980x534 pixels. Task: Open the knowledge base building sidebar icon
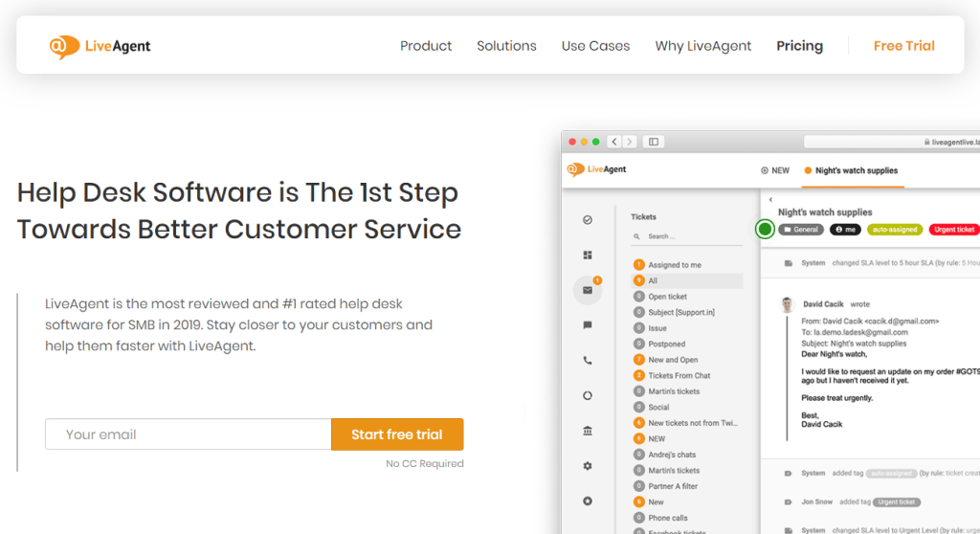[588, 431]
